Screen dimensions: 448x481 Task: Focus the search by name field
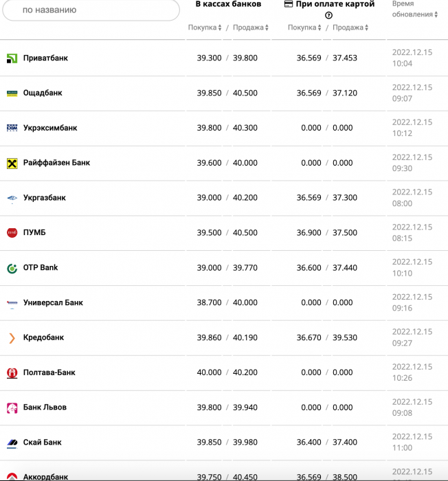click(91, 10)
